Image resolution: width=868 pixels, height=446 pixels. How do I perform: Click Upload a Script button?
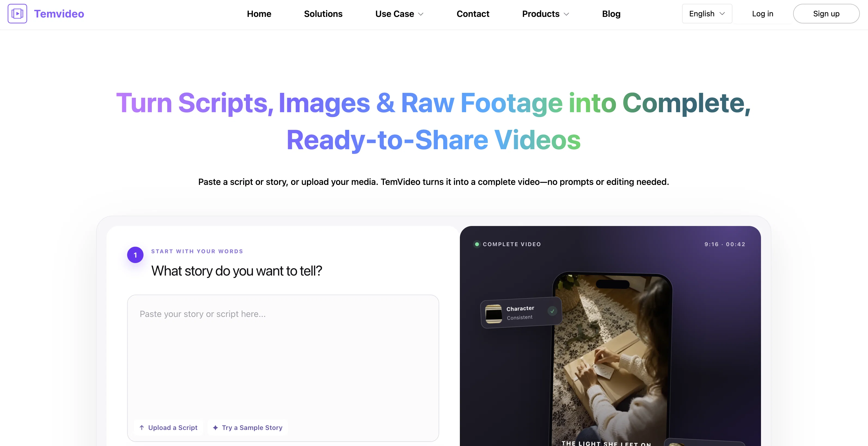[x=168, y=427]
